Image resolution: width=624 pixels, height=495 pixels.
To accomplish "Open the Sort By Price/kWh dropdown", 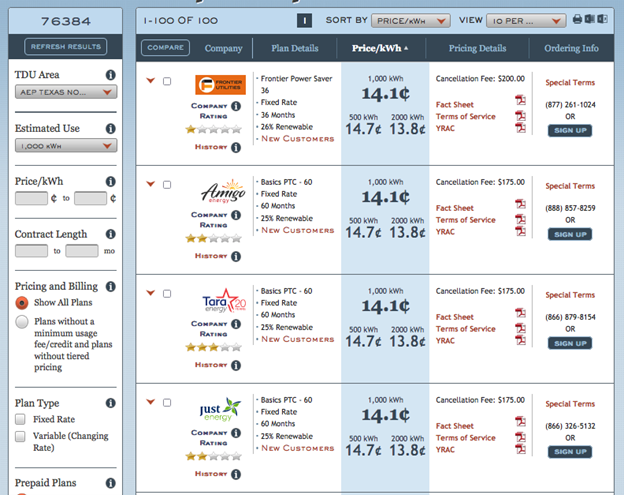I will (x=411, y=21).
